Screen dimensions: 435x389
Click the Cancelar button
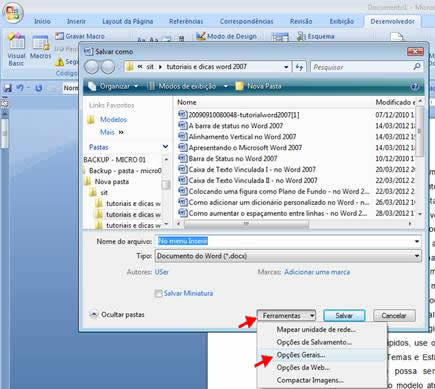coord(394,315)
